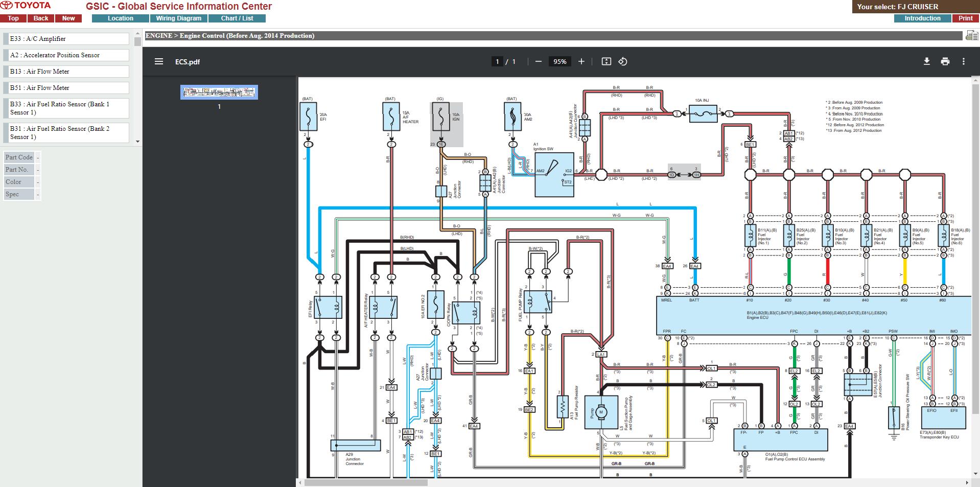Viewport: 980px width, 487px height.
Task: Select B13 : Air Flow Meter
Action: coord(66,72)
